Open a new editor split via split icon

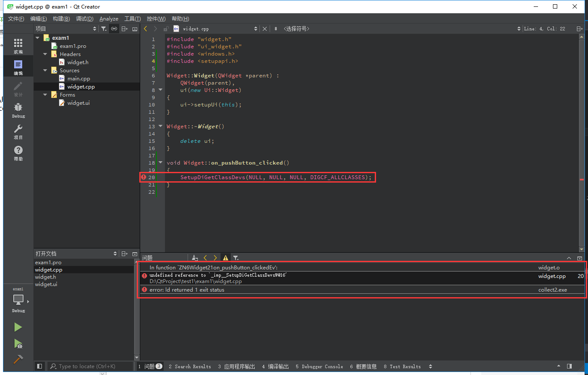coord(579,29)
